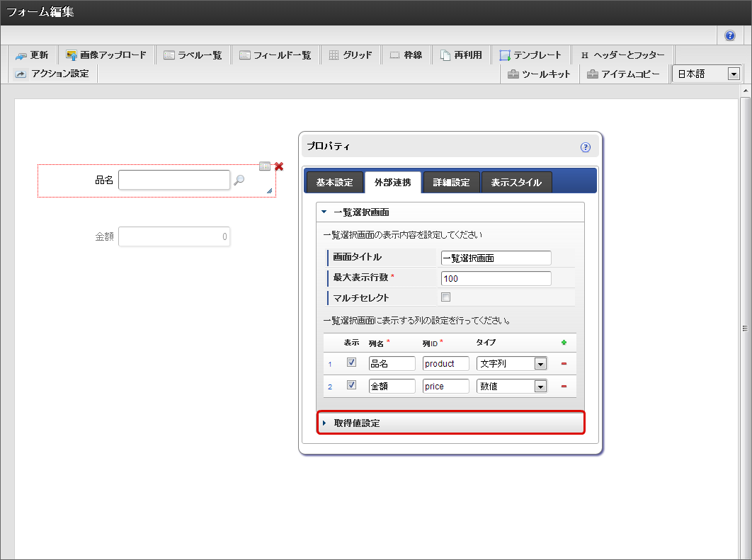Click the blue help icon at top right
The height and width of the screenshot is (560, 752).
coord(730,35)
